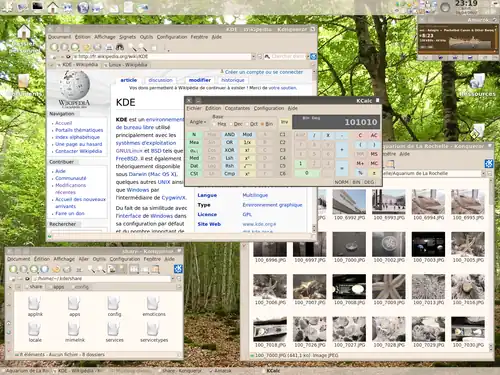This screenshot has width=500, height=375.
Task: Click the Une page au hasard link
Action: tap(79, 144)
